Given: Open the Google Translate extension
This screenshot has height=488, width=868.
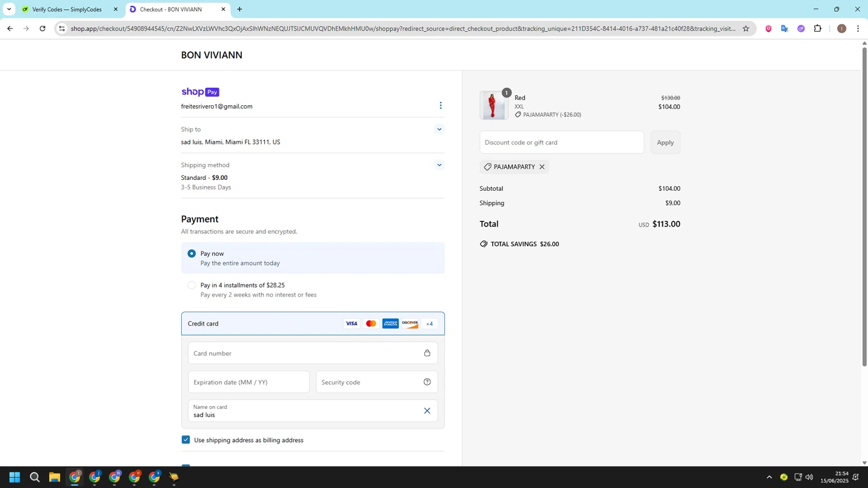Looking at the screenshot, I should 785,28.
